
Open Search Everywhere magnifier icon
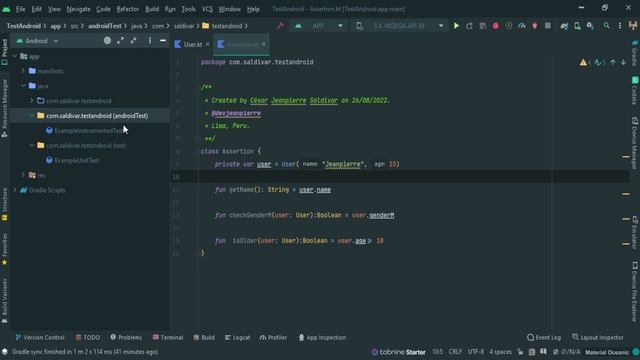pos(607,26)
